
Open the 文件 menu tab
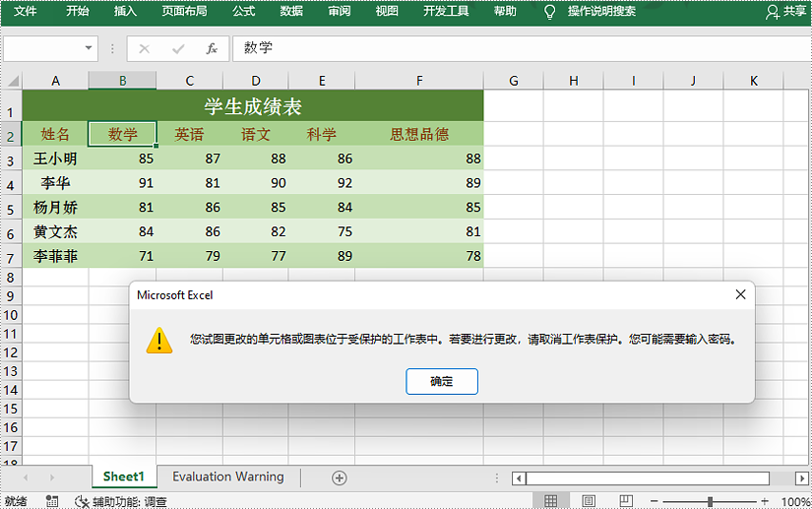[x=25, y=12]
